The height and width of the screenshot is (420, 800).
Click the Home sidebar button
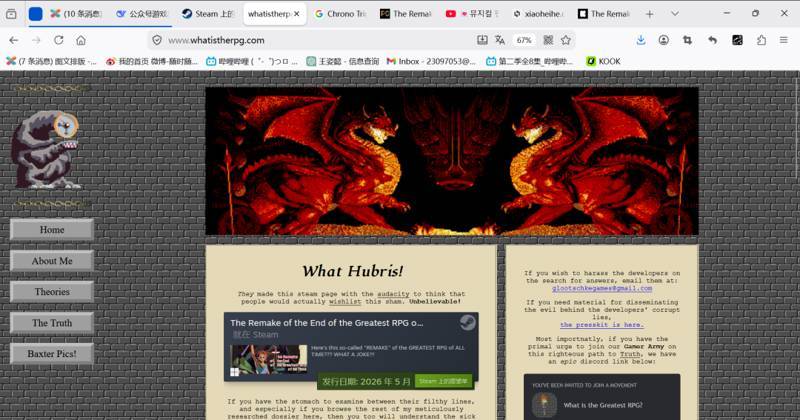(x=52, y=230)
